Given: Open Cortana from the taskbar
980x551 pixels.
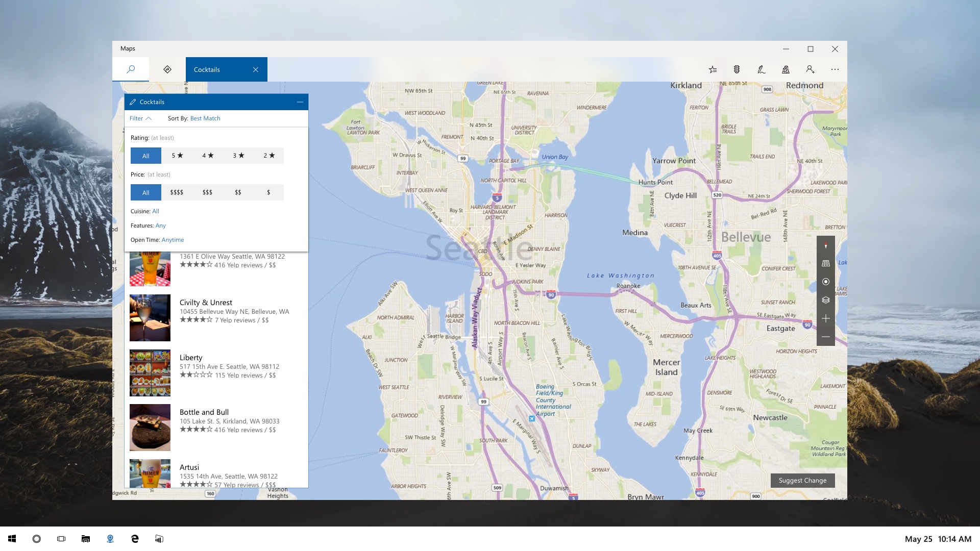Looking at the screenshot, I should point(37,539).
